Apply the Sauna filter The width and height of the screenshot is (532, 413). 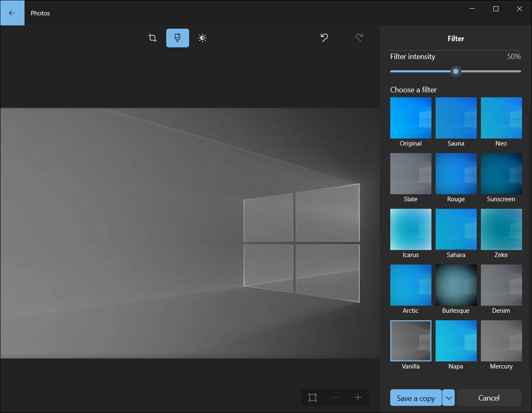pos(456,118)
